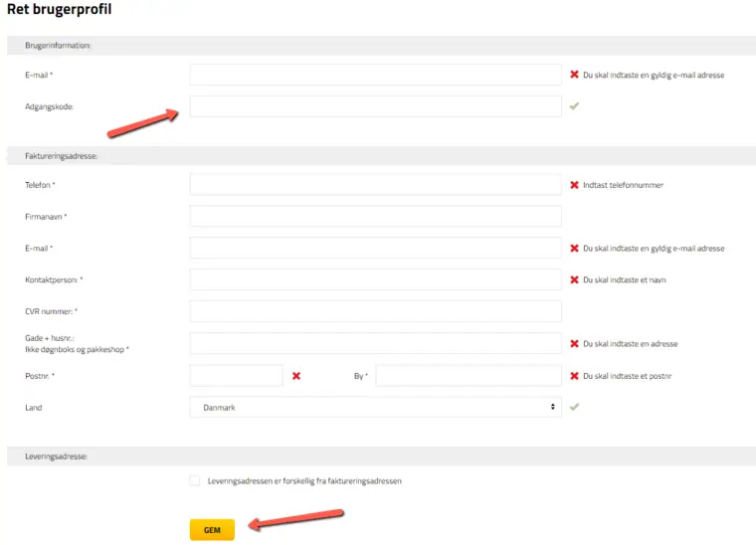Click the Gade + husnr. address field
The width and height of the screenshot is (756, 545).
click(x=375, y=343)
